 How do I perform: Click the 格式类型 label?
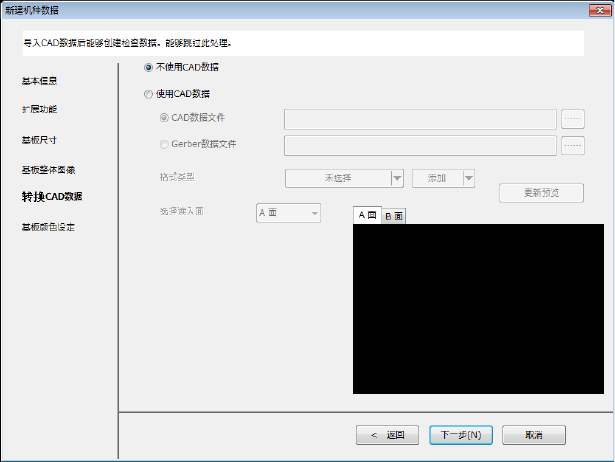pyautogui.click(x=177, y=177)
